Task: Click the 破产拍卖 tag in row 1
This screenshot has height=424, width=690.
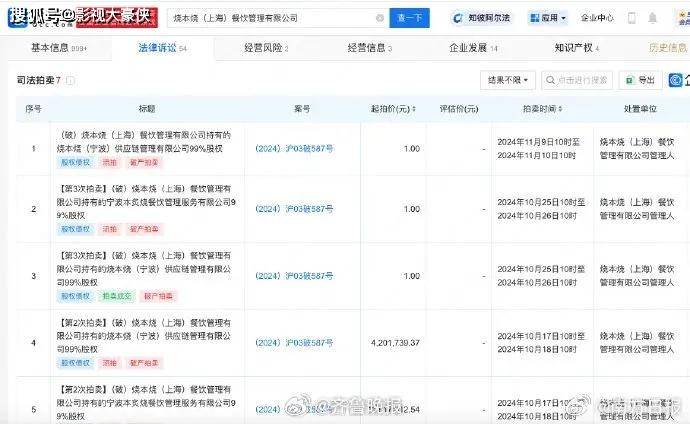Action: [x=144, y=162]
